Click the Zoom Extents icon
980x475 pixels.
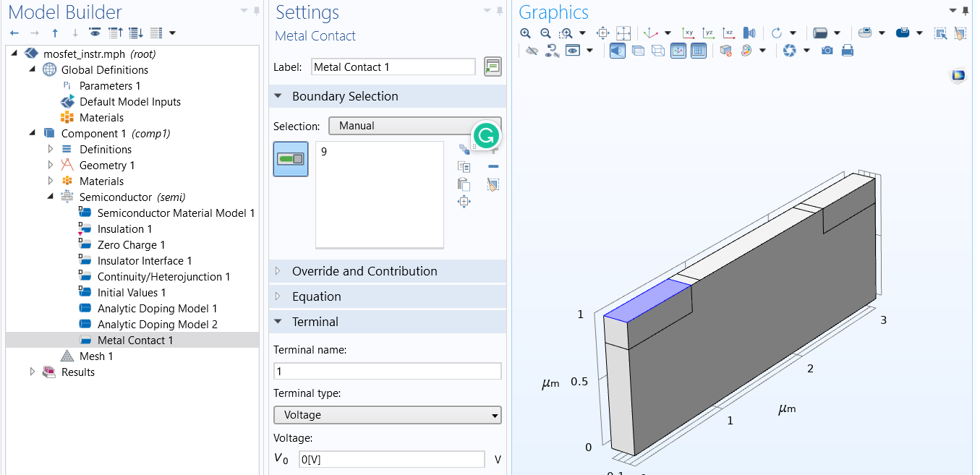pos(623,33)
